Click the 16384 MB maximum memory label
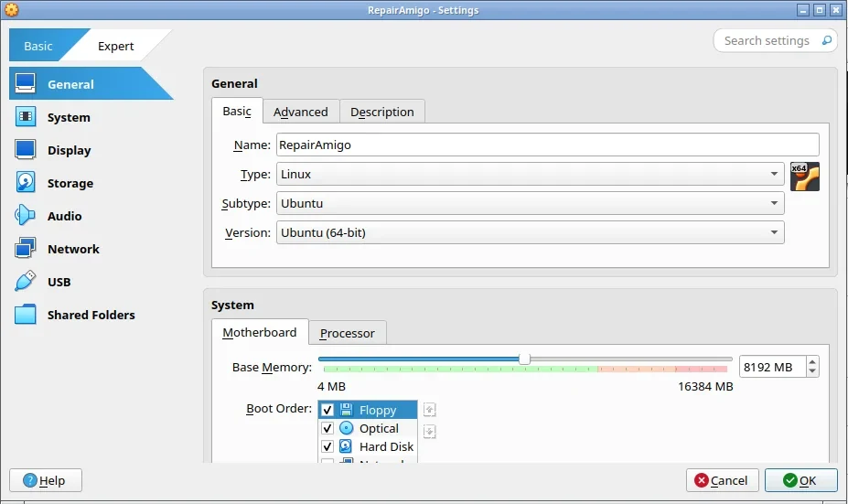Viewport: 848px width, 504px height. point(705,387)
